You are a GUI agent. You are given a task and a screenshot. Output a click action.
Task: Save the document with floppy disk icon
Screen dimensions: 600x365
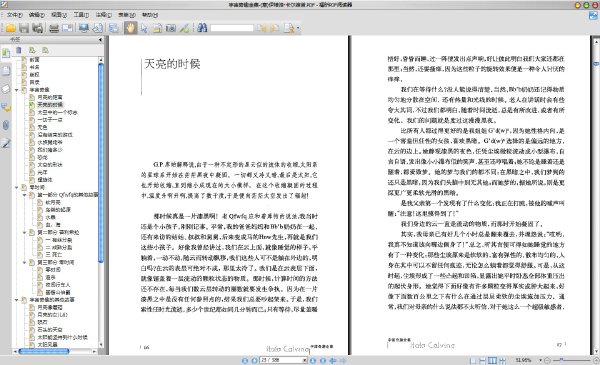(x=24, y=28)
